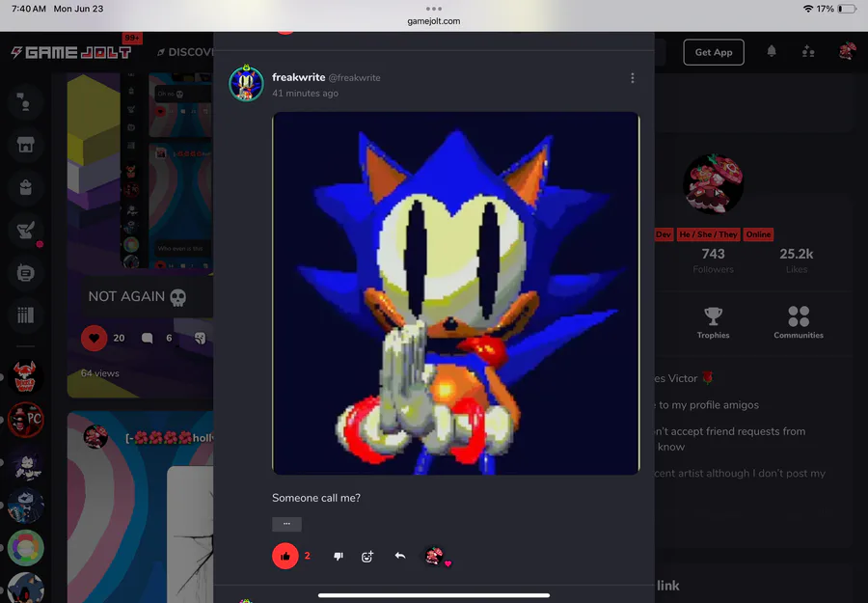This screenshot has width=868, height=603.
Task: Click the sticker icon on NOT AGAIN post
Action: pyautogui.click(x=201, y=338)
